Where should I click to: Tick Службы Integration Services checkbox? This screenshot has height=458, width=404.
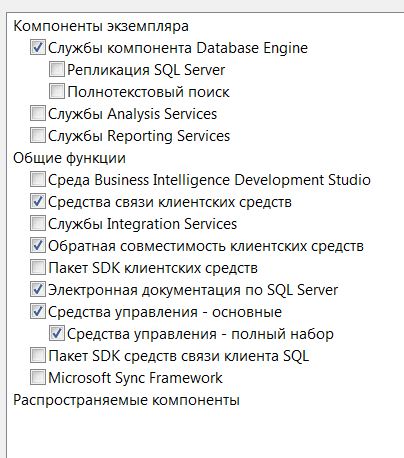(x=38, y=223)
